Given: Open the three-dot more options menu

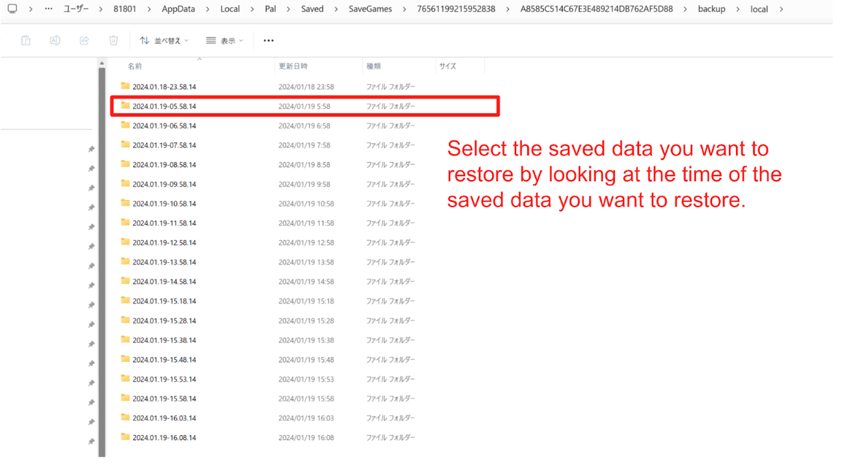Looking at the screenshot, I should (268, 41).
